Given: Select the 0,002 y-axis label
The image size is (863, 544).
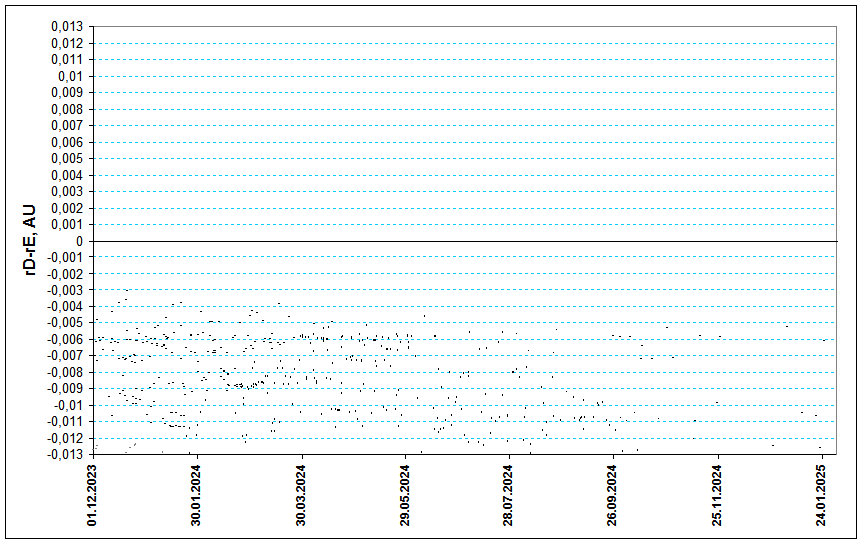Looking at the screenshot, I should [x=67, y=208].
